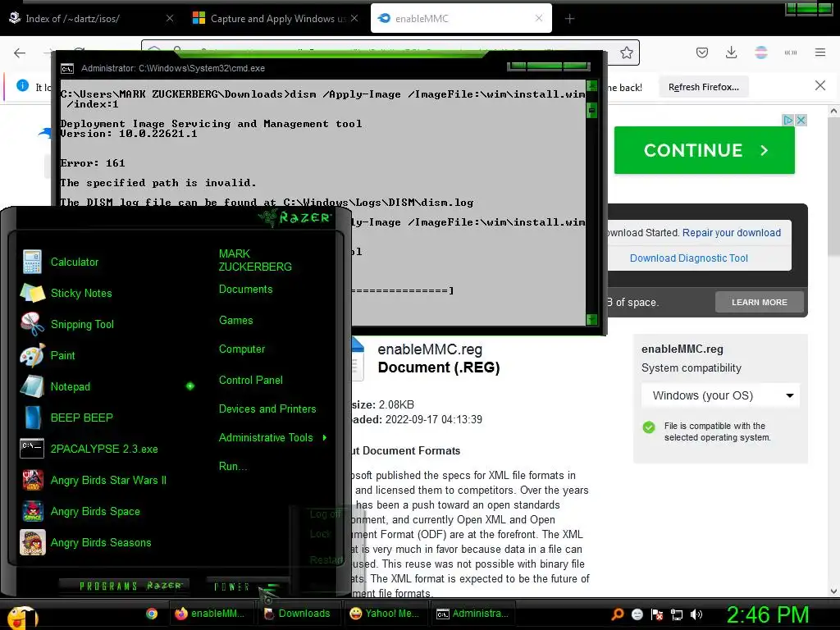Open Calculator from the start menu
Viewport: 840px width, 630px height.
pos(75,262)
